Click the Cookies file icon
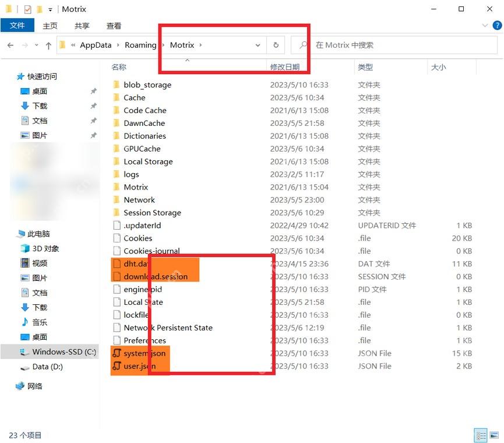This screenshot has height=443, width=504. [117, 238]
